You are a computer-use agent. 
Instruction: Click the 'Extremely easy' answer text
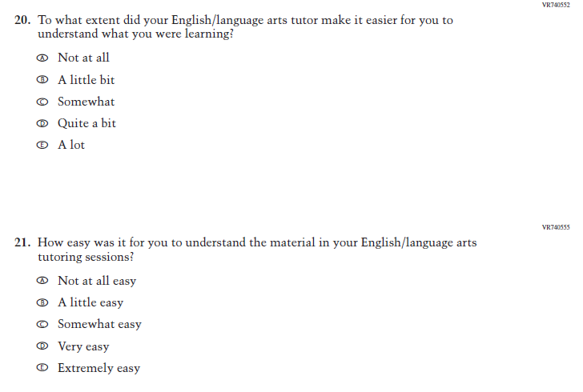[x=99, y=368]
